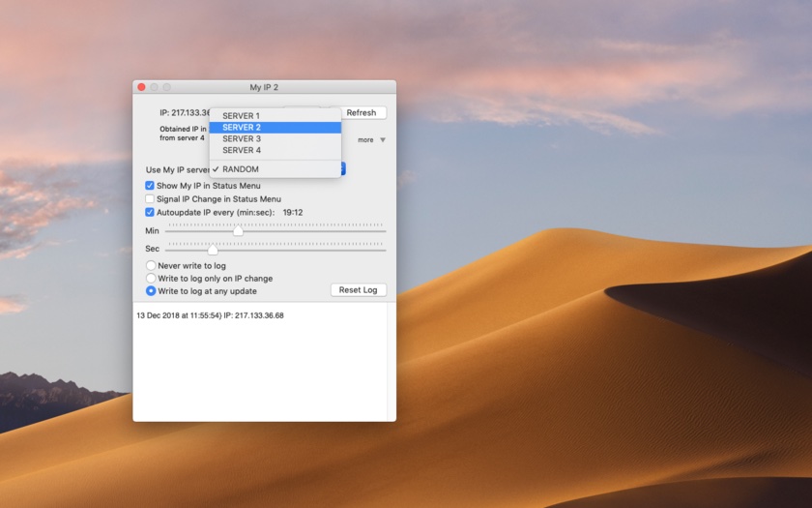
Task: Click the log entry with IP 217.133.36.68
Action: (210, 315)
